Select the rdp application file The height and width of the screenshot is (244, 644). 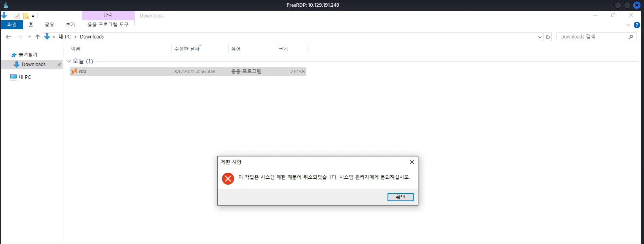[188, 72]
